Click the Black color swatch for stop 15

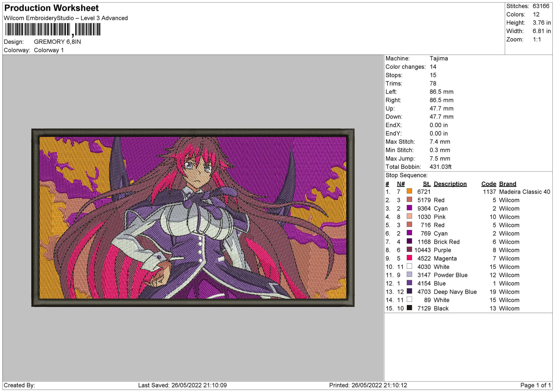[x=409, y=308]
